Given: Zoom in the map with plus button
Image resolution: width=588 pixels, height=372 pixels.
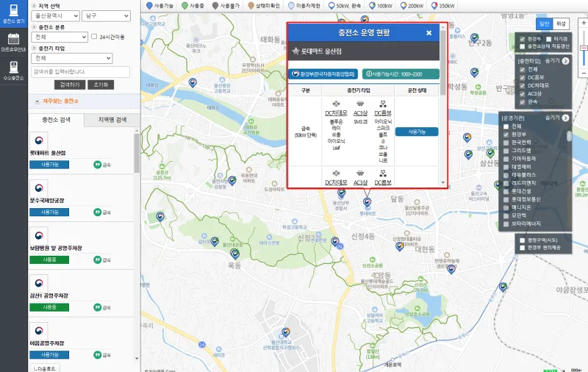Looking at the screenshot, I should [x=584, y=24].
